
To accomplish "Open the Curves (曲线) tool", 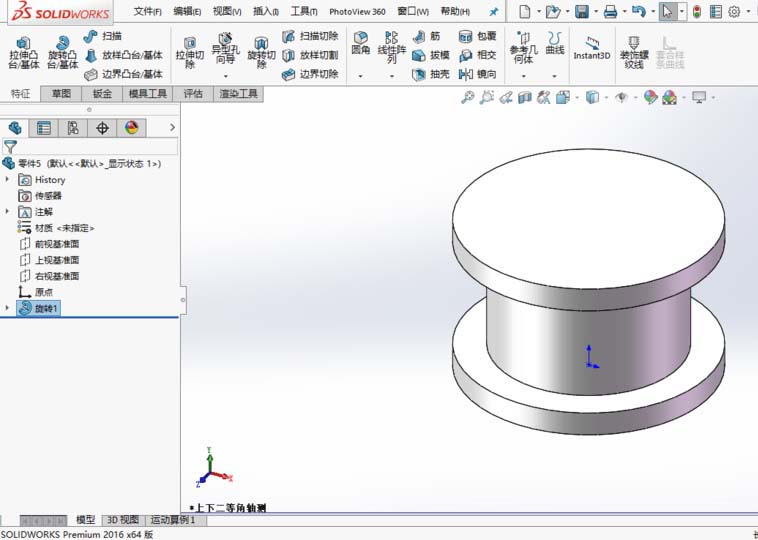I will pos(555,43).
